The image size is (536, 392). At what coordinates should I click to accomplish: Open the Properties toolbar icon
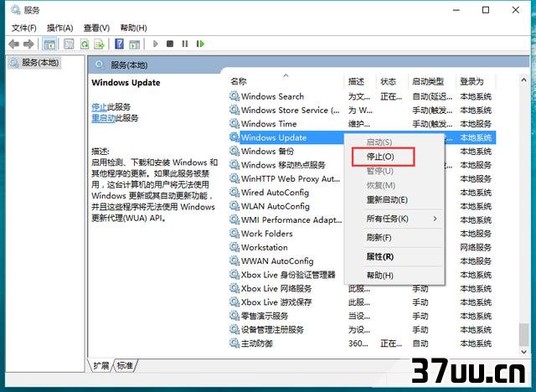69,44
